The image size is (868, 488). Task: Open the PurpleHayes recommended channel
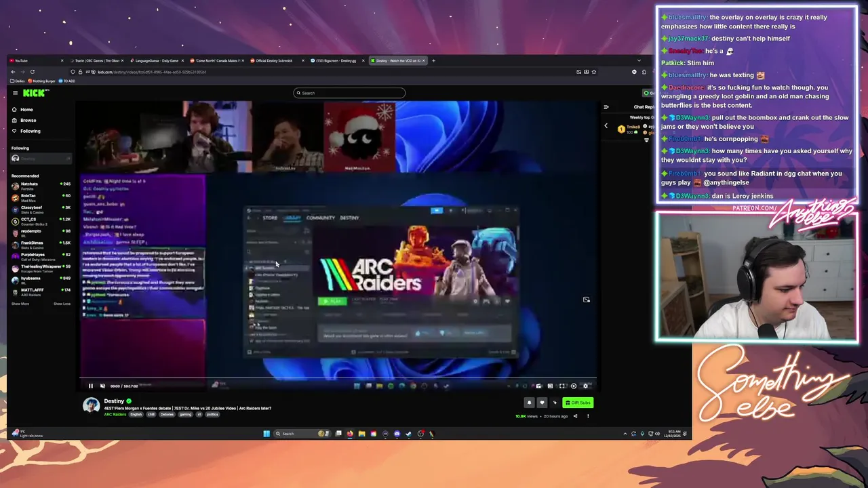tap(41, 256)
